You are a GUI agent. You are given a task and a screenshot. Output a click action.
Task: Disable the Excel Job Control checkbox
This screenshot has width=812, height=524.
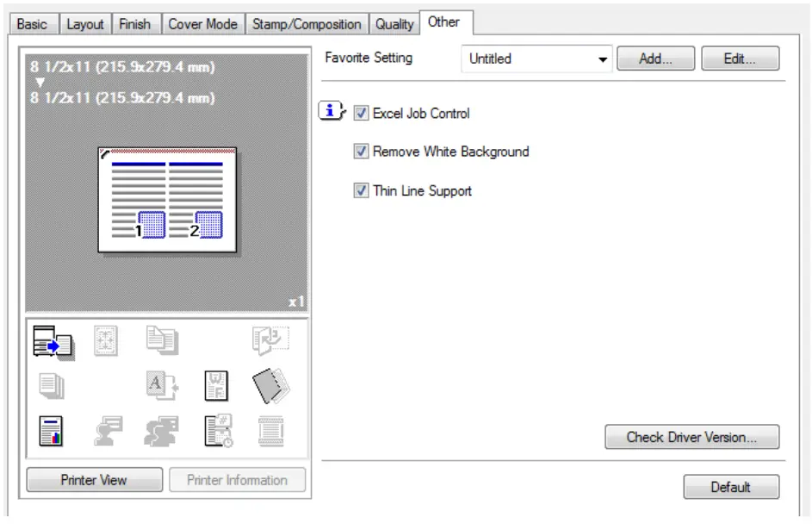tap(360, 113)
